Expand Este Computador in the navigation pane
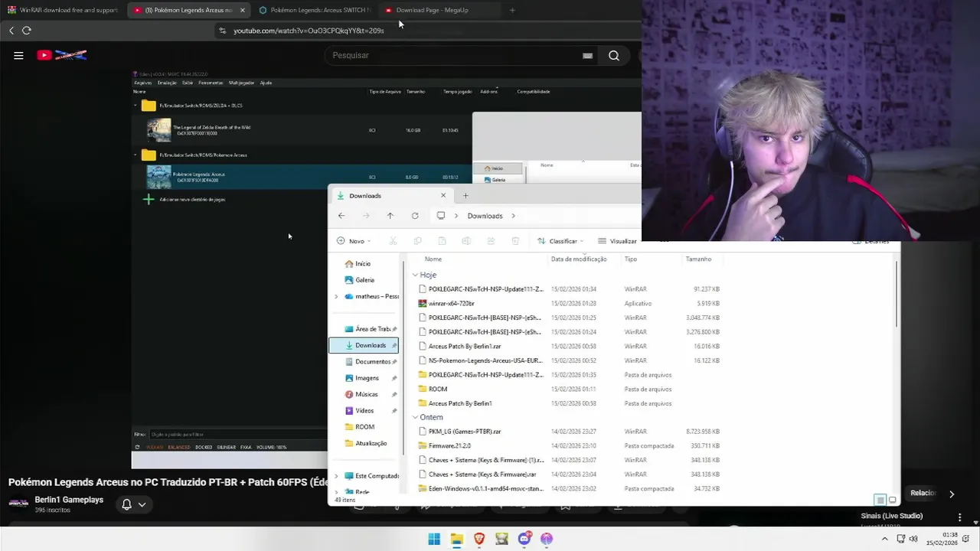 click(x=336, y=476)
